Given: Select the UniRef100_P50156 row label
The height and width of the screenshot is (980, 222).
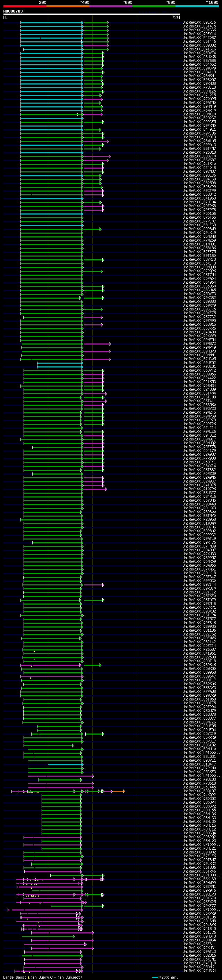Looking at the screenshot, I should click(199, 213).
